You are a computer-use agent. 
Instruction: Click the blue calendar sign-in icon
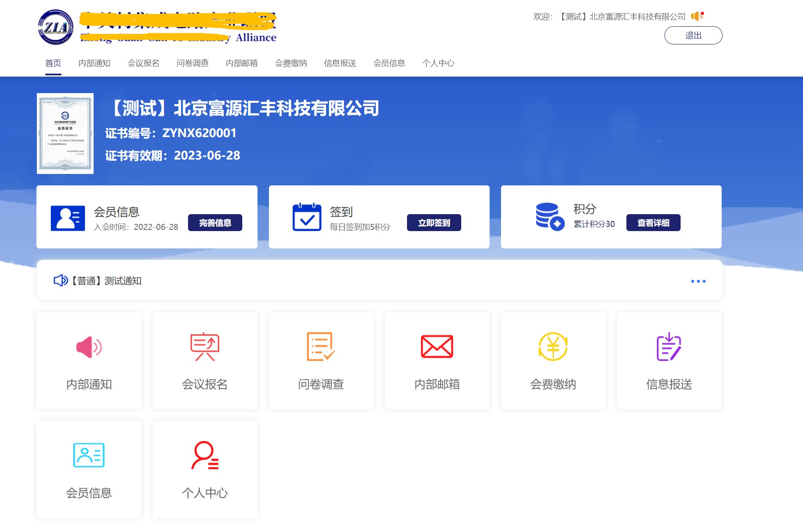[307, 217]
